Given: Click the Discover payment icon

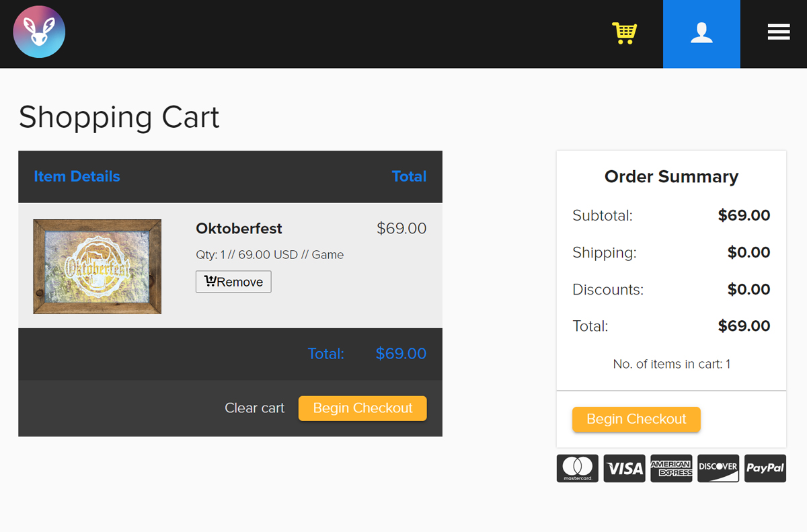Looking at the screenshot, I should tap(718, 468).
